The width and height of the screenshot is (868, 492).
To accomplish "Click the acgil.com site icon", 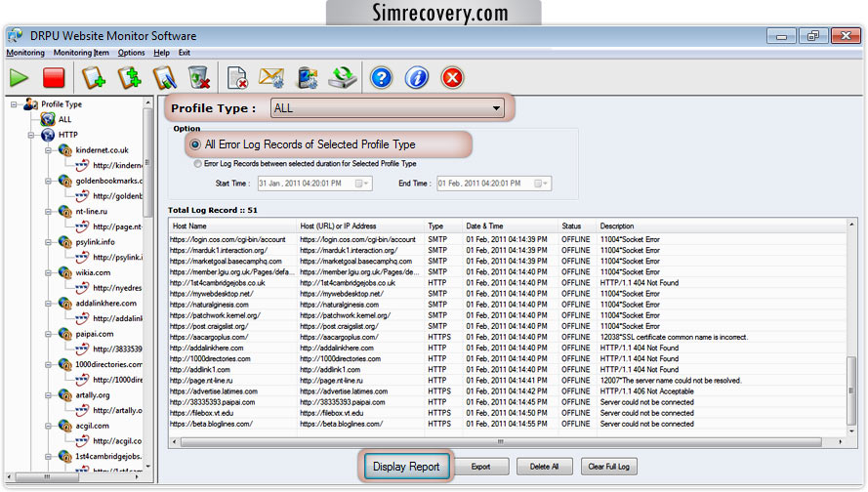I will tap(65, 427).
